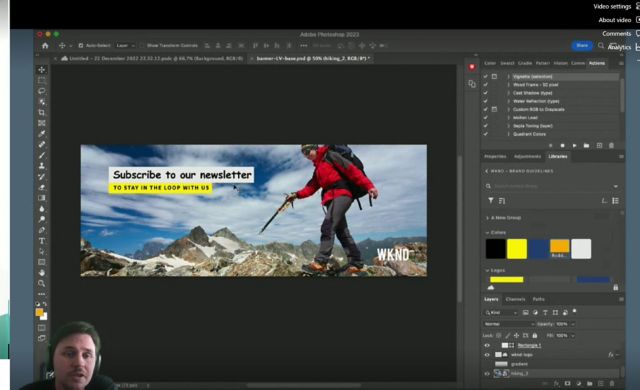Expand the Sepia Toning action
This screenshot has width=640, height=390.
click(x=509, y=126)
